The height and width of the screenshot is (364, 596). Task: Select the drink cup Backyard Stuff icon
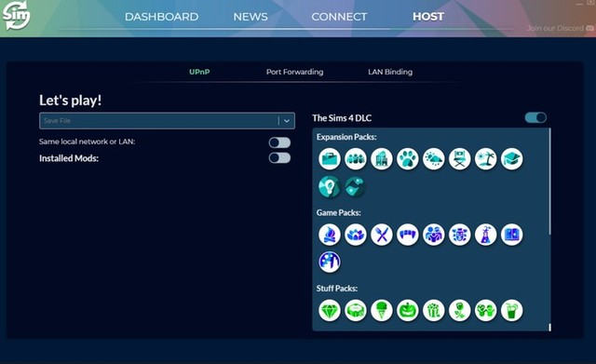[511, 310]
